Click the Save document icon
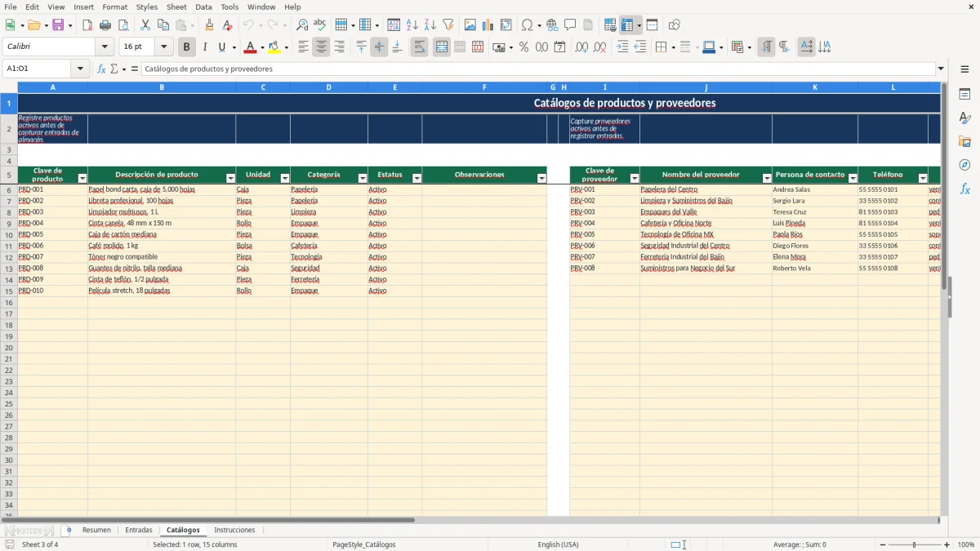The width and height of the screenshot is (980, 551). point(58,25)
